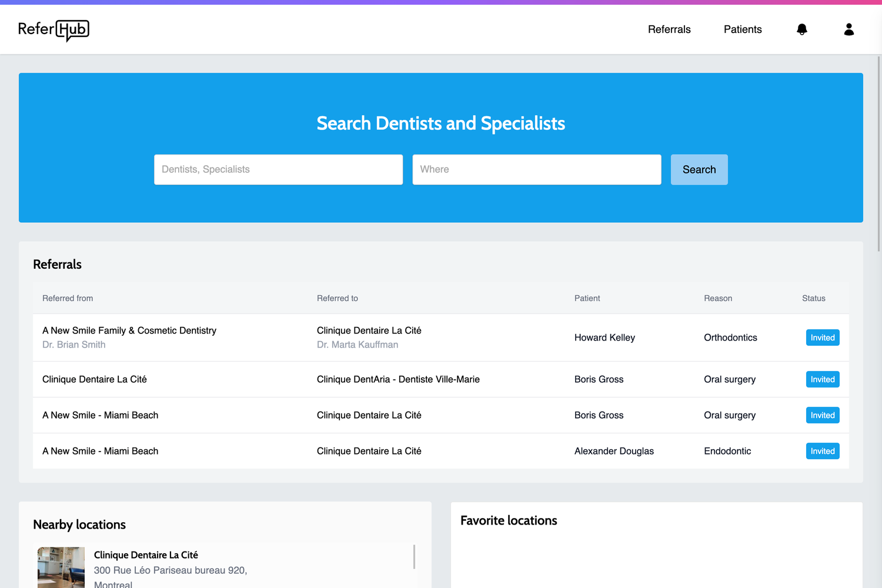This screenshot has height=588, width=882.
Task: Click Invited status for Alexander Douglas
Action: coord(823,451)
